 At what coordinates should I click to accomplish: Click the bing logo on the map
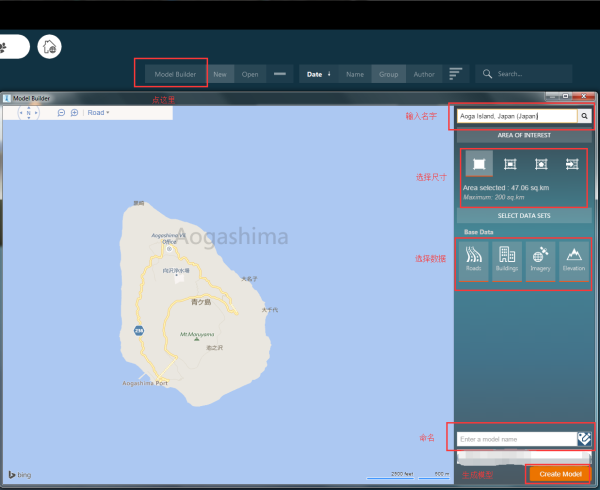[x=20, y=475]
